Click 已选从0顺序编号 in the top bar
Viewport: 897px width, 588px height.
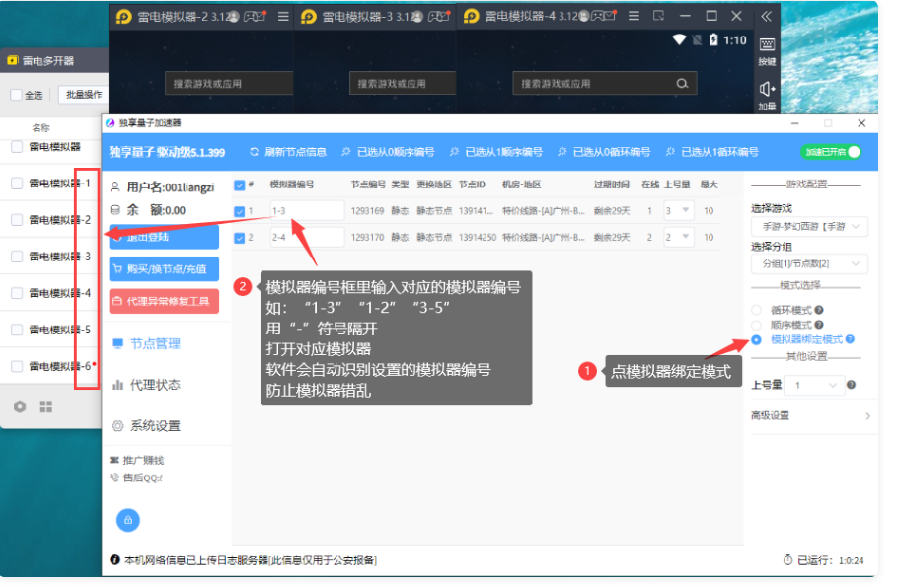388,152
